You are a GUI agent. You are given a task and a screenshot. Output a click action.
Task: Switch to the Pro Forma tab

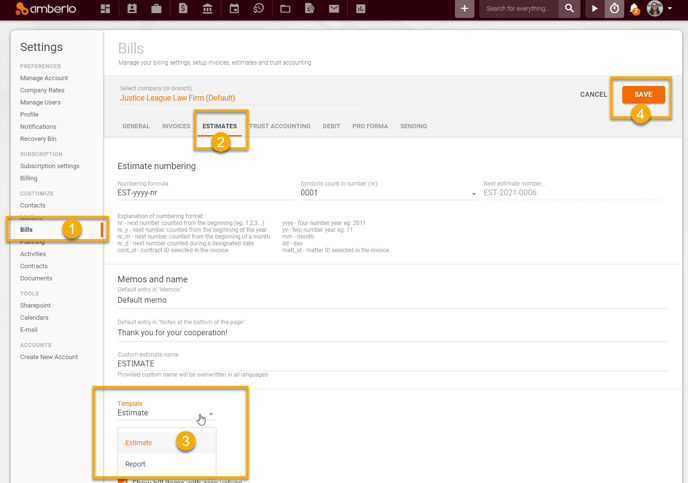click(370, 126)
